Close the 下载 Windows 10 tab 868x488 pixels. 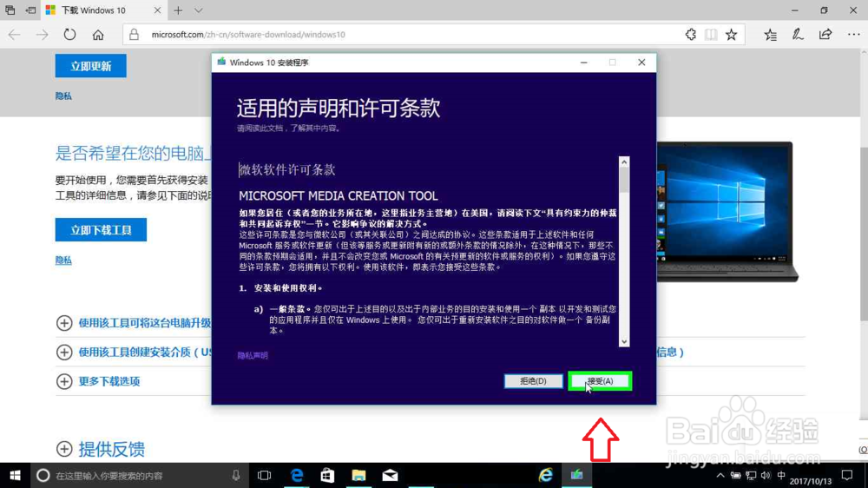coord(158,10)
